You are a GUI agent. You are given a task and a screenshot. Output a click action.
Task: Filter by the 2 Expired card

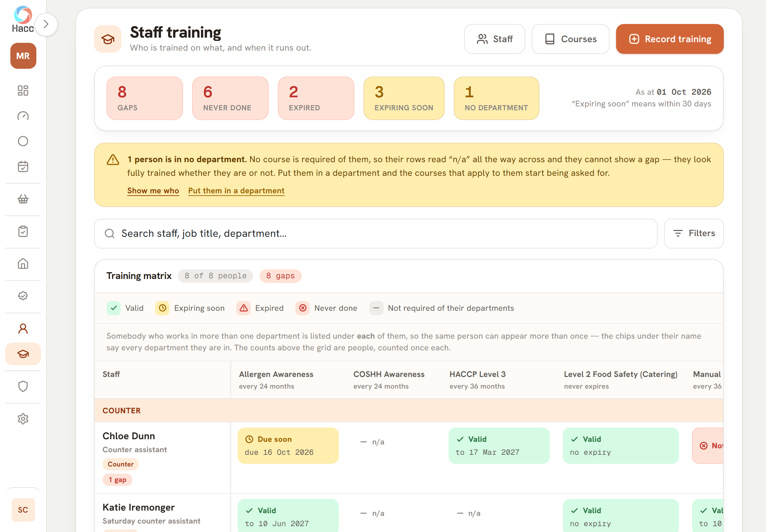pyautogui.click(x=316, y=98)
